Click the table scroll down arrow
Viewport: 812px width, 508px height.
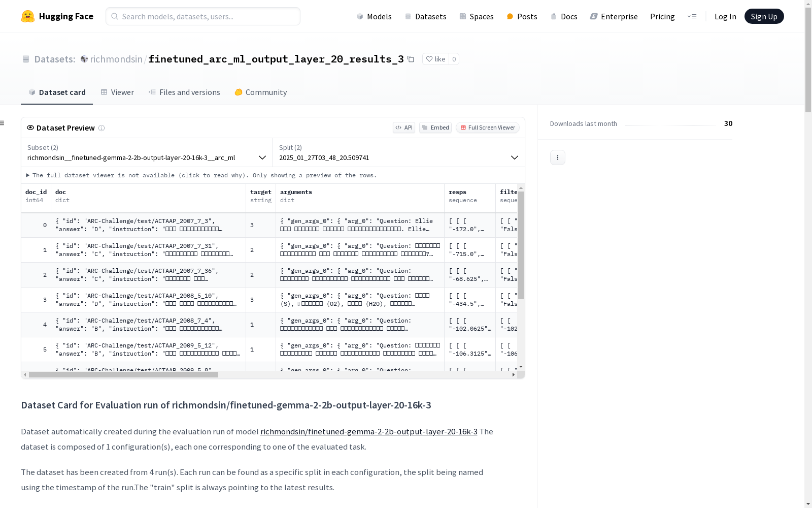pyautogui.click(x=521, y=367)
